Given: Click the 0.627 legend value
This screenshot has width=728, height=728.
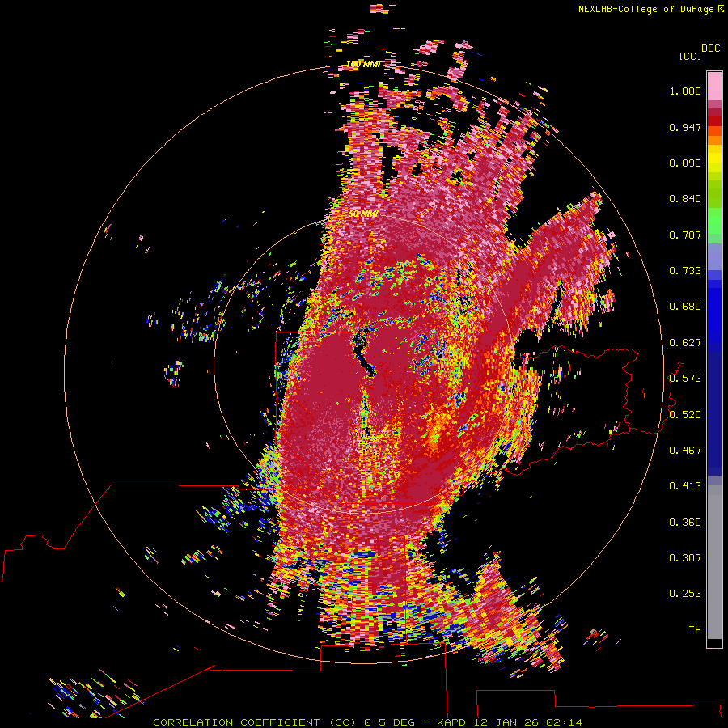Looking at the screenshot, I should point(685,343).
